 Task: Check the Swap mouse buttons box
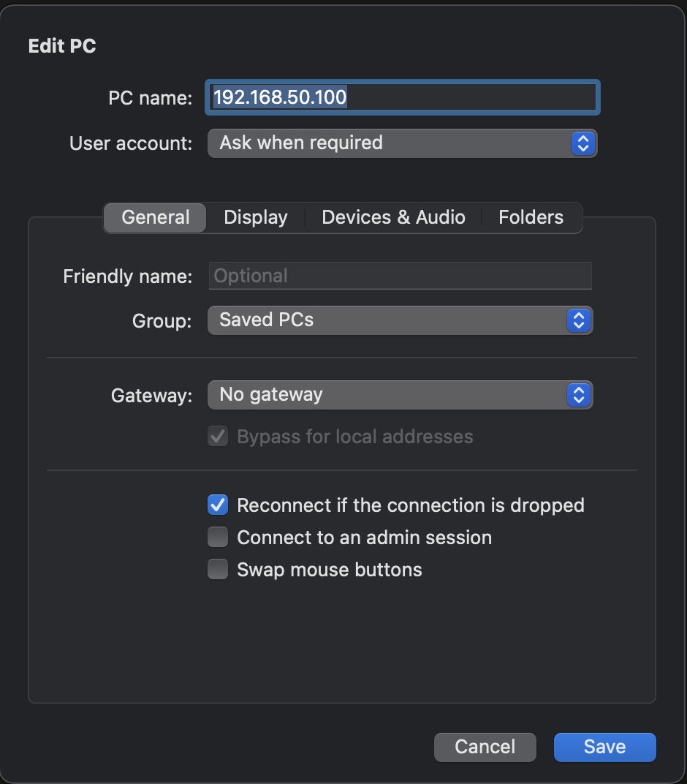(x=218, y=570)
